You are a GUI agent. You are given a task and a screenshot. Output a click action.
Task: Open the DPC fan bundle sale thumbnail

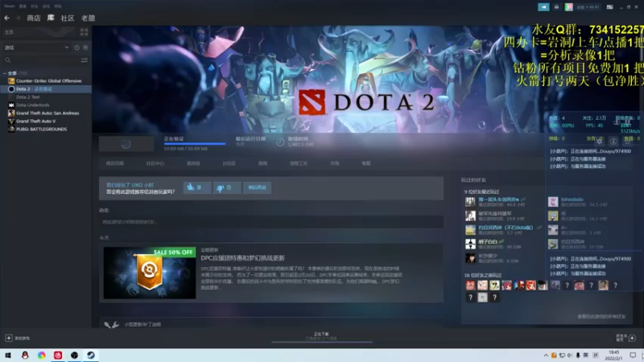click(150, 273)
